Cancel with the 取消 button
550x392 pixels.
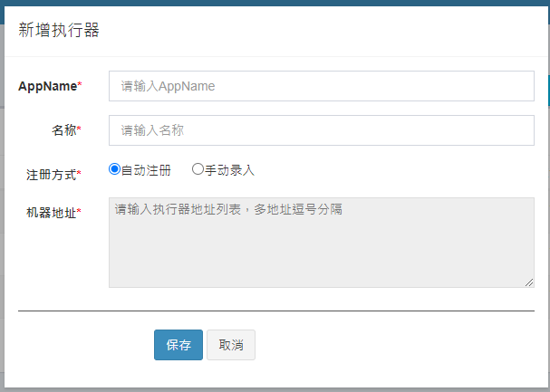(231, 345)
